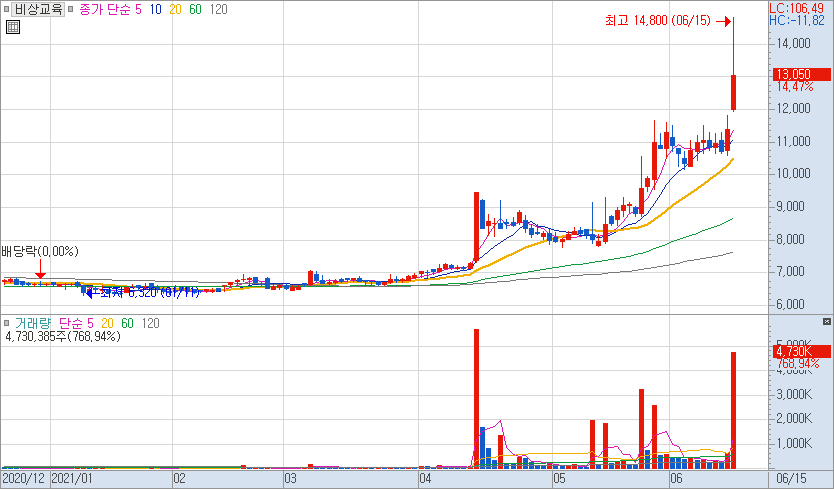The height and width of the screenshot is (489, 834).
Task: Click the 14,47% change percentage
Action: click(795, 87)
